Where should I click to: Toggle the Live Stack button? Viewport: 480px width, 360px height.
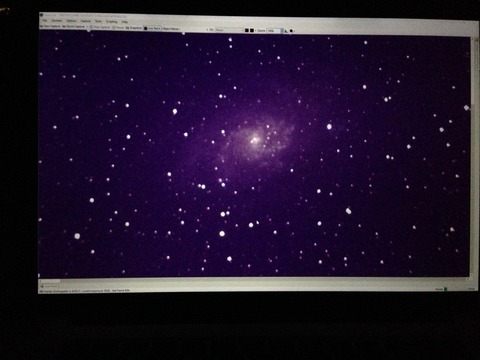(x=153, y=28)
